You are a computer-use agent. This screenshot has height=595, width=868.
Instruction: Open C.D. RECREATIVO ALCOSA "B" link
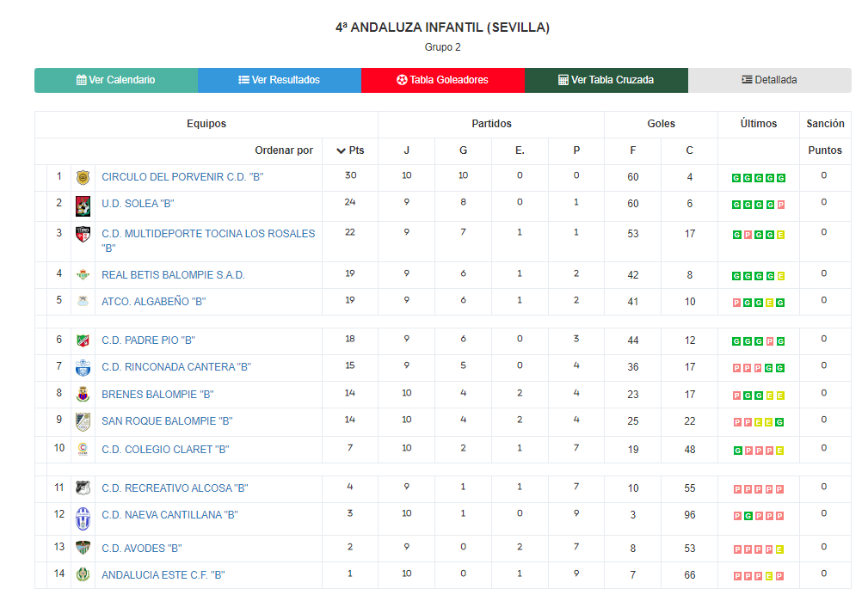pyautogui.click(x=175, y=488)
